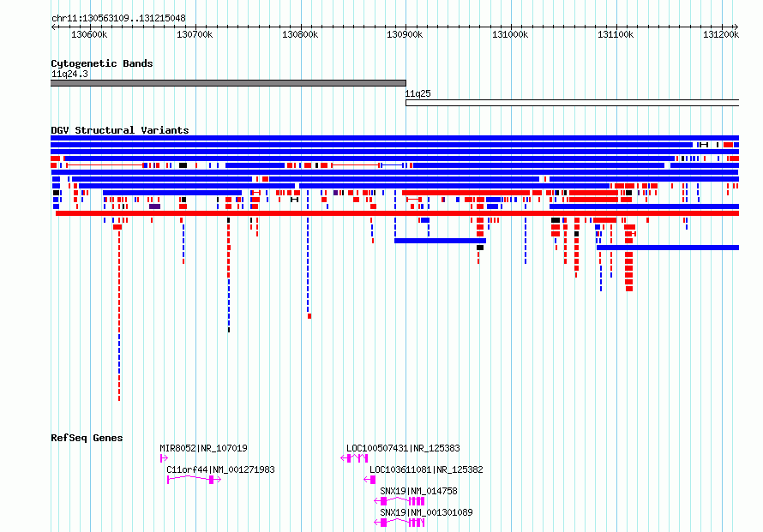The image size is (763, 532).
Task: Click the LOC103611081 gene glyph
Action: [x=369, y=480]
